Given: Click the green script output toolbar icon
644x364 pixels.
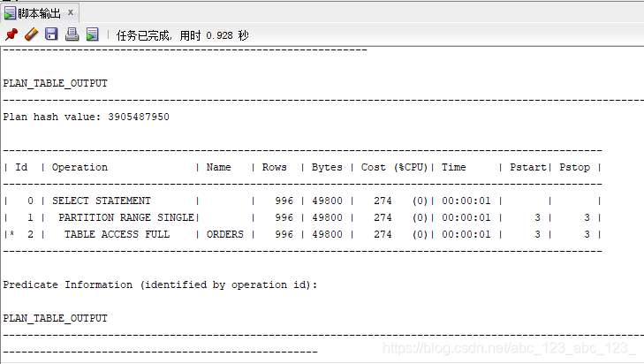Looking at the screenshot, I should [93, 34].
